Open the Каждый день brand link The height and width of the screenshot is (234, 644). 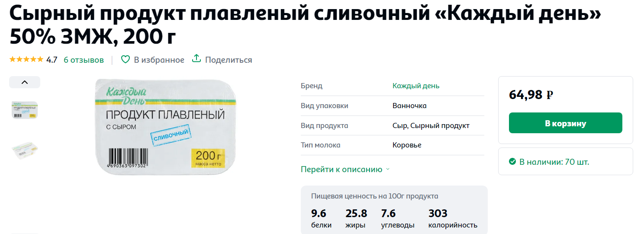tap(416, 86)
